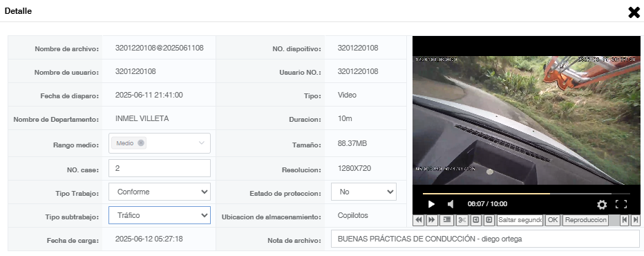Click the Duracion value 10m

[345, 118]
